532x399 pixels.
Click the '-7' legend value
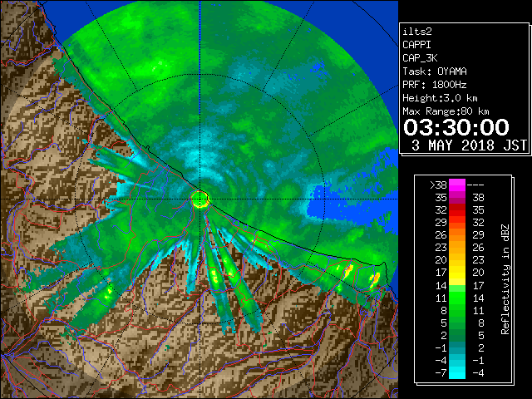[441, 373]
